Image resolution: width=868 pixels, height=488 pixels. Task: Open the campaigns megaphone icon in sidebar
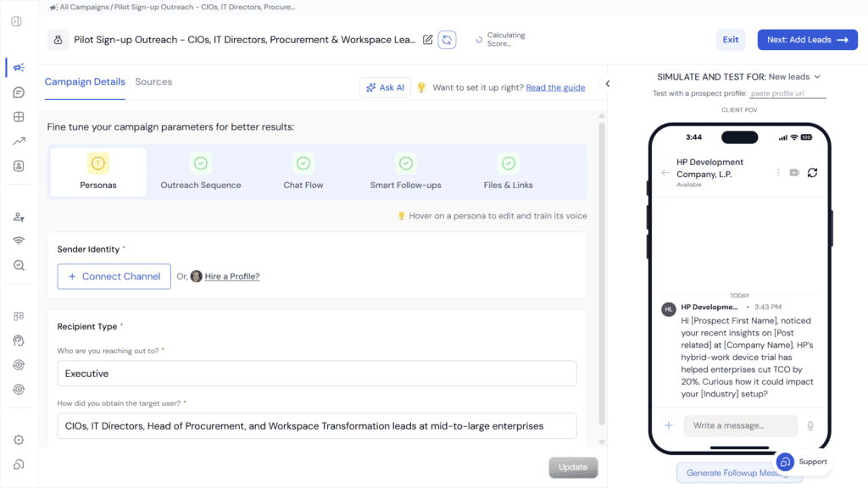(19, 68)
